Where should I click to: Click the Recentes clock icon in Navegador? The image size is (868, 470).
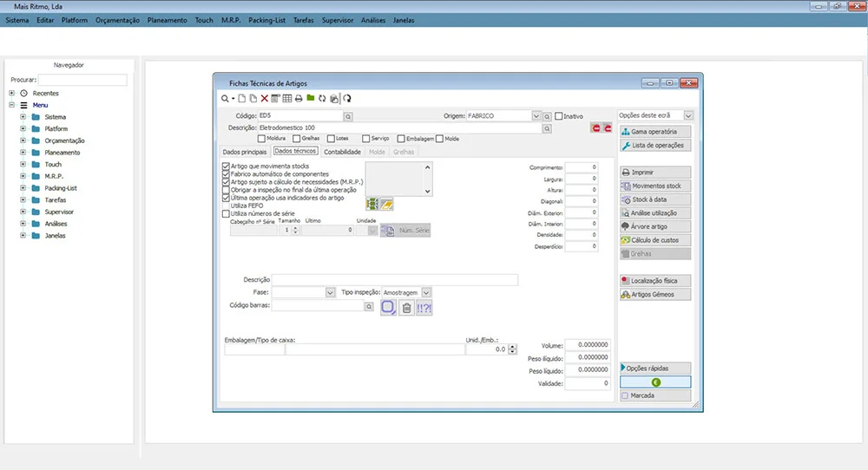click(23, 94)
